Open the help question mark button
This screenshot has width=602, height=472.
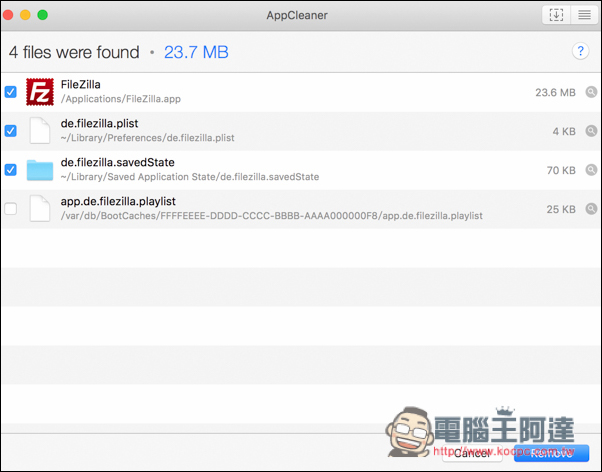point(580,51)
